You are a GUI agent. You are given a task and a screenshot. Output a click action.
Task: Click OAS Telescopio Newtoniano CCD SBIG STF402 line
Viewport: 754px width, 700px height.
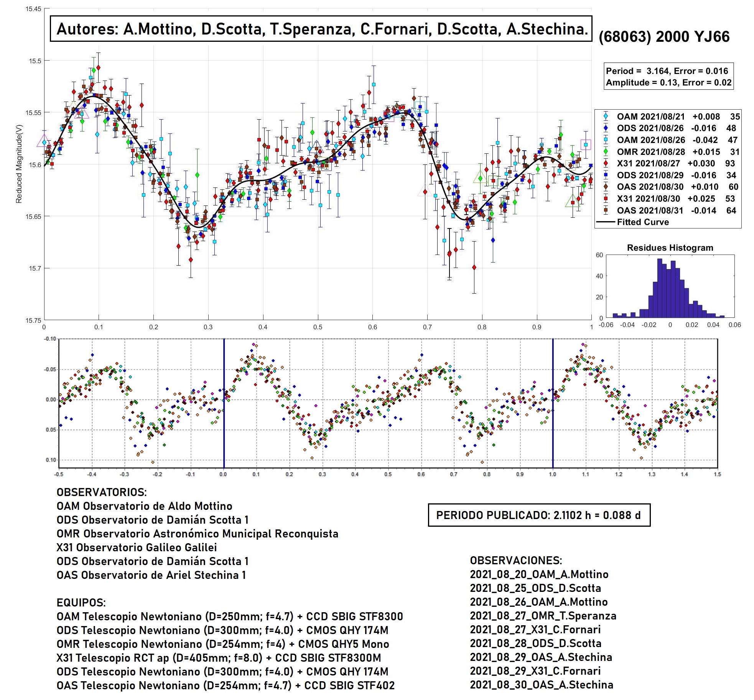(226, 685)
